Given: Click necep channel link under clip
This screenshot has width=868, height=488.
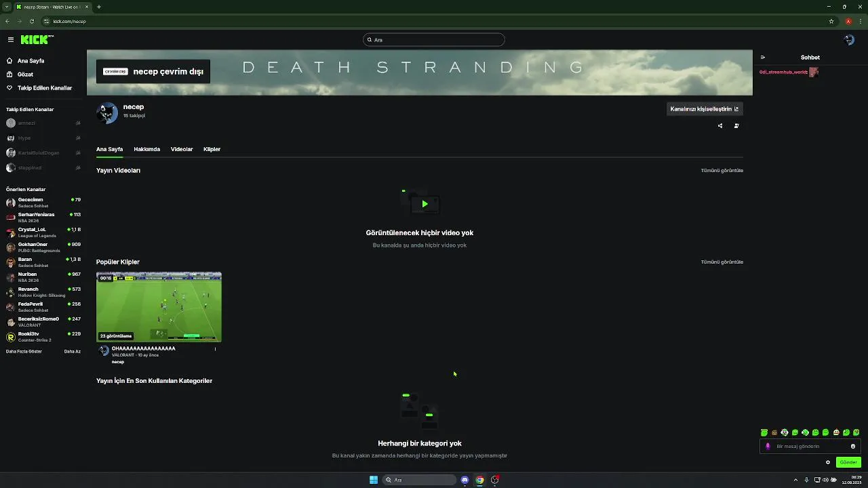Looking at the screenshot, I should point(118,362).
